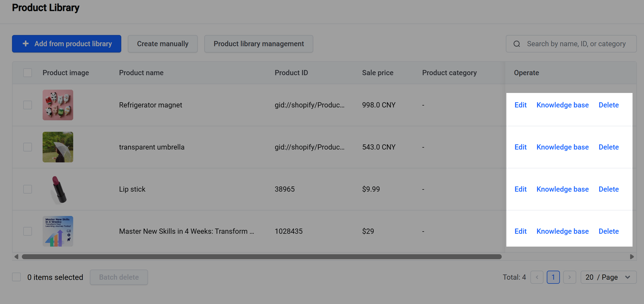Go to previous page arrow
Screen dimensions: 644x304
pyautogui.click(x=537, y=277)
